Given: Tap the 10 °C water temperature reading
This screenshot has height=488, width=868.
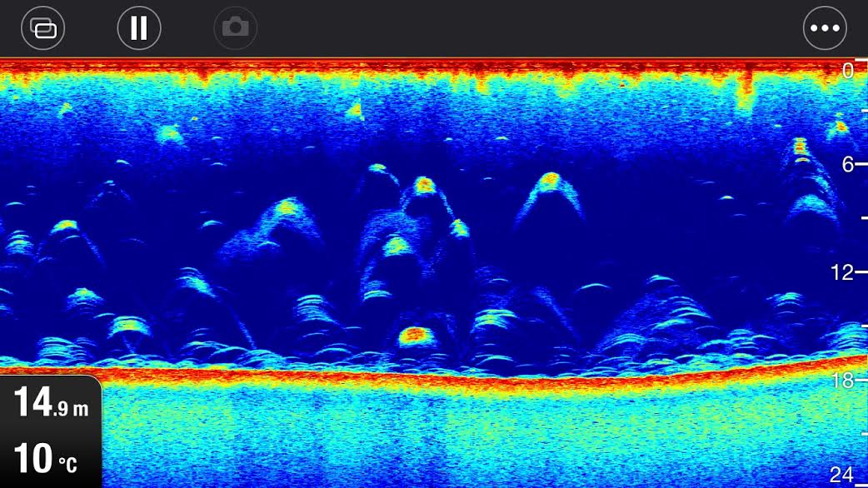Looking at the screenshot, I should (x=45, y=459).
